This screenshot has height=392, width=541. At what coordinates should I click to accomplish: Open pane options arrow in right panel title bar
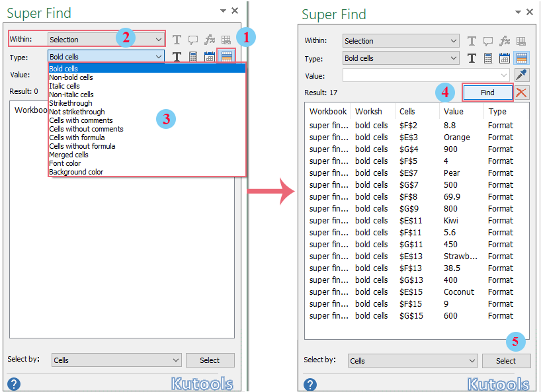point(518,12)
